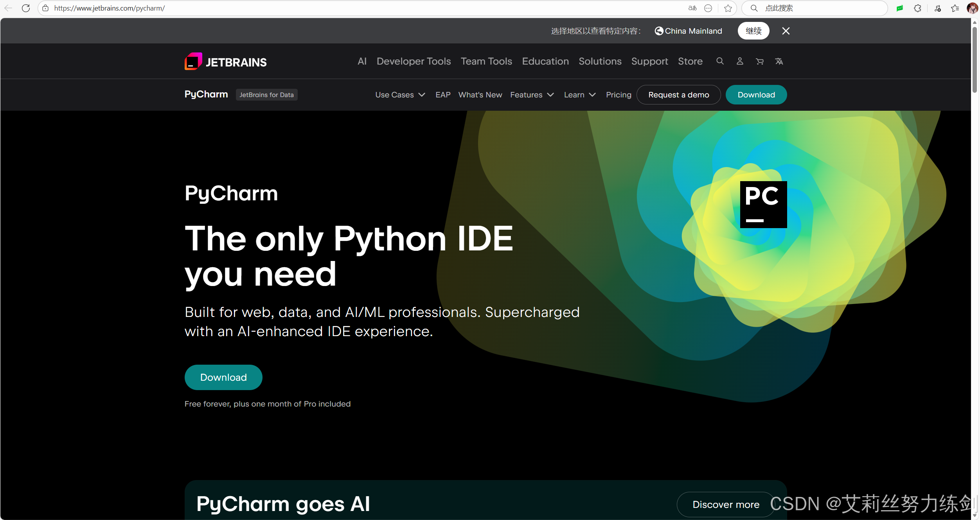The width and height of the screenshot is (980, 520).
Task: Open the Developer Tools menu
Action: pyautogui.click(x=414, y=61)
